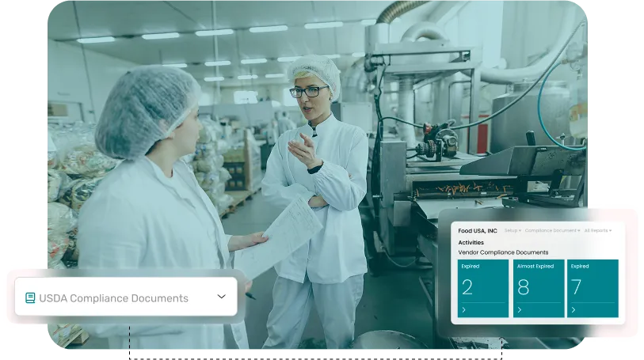Open the Almost Expired tile showing 8
The image size is (644, 360).
point(538,288)
